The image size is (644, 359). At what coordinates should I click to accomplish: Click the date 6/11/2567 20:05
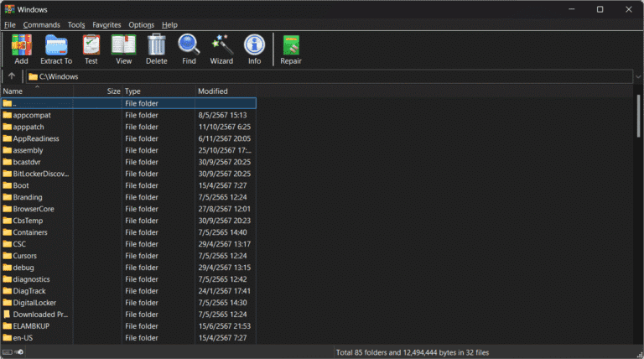pos(225,138)
